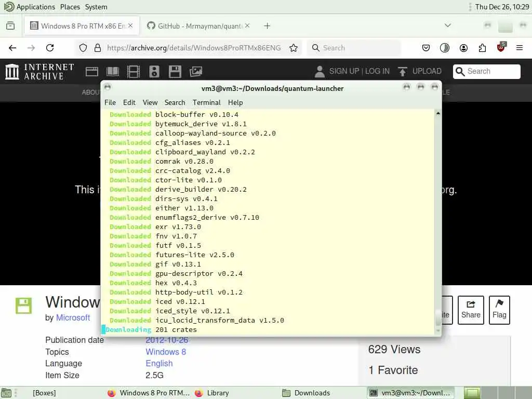
Task: Open the terminal Search menu
Action: point(175,102)
